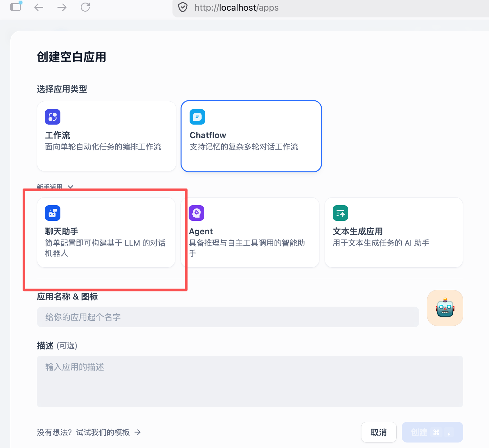Click text 简单配置即可构建基于 LLM 的对话机器人
Viewport: 489px width, 448px height.
[105, 248]
